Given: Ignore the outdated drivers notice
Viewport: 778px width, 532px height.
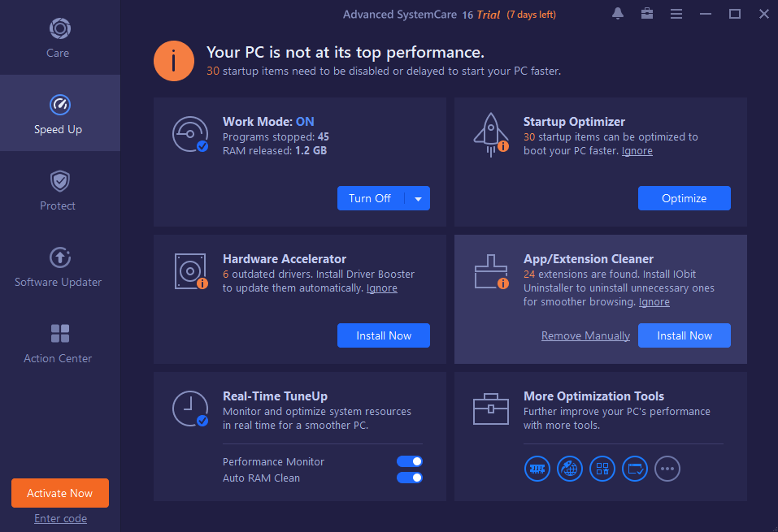Looking at the screenshot, I should pyautogui.click(x=382, y=288).
